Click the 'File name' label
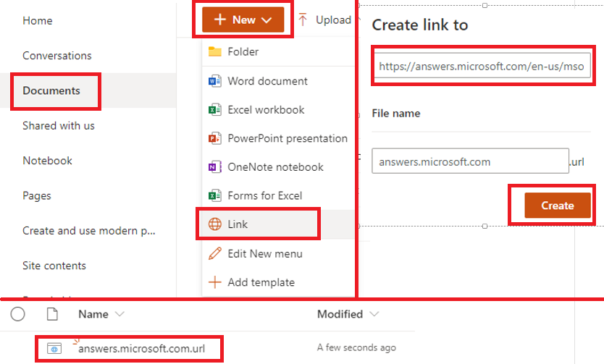 pyautogui.click(x=396, y=114)
